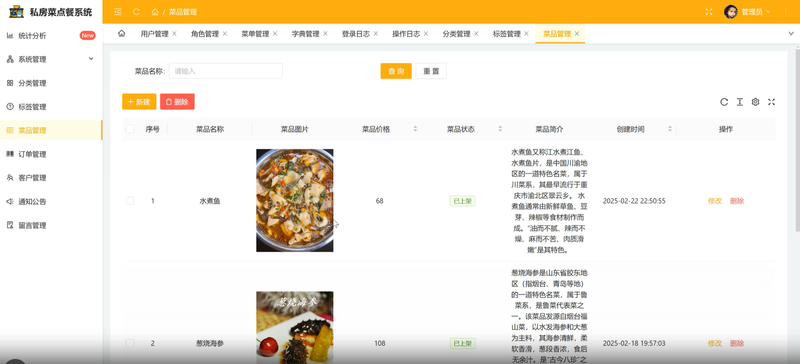Click the price value 108
Viewport: 800px width, 364px height.
(380, 343)
